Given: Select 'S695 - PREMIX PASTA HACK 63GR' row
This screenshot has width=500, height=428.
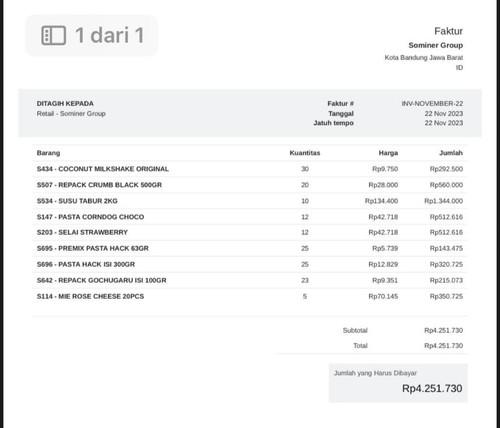Looking at the screenshot, I should coord(250,248).
